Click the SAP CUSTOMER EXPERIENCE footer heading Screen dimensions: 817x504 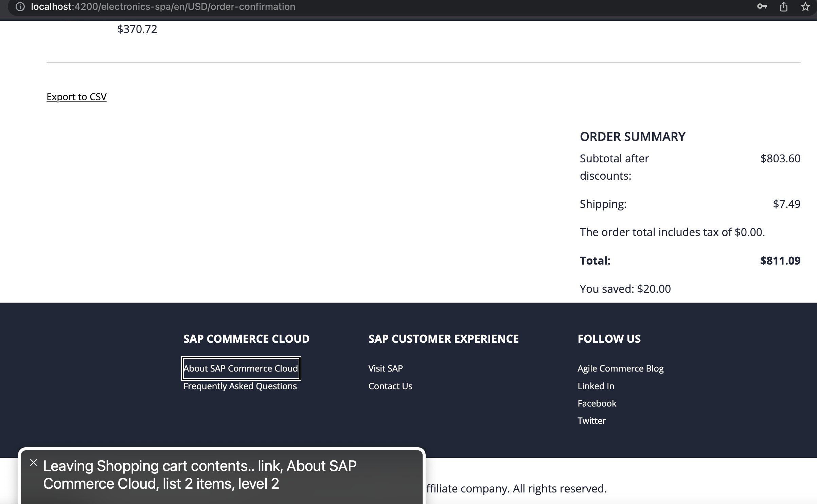[x=443, y=338]
